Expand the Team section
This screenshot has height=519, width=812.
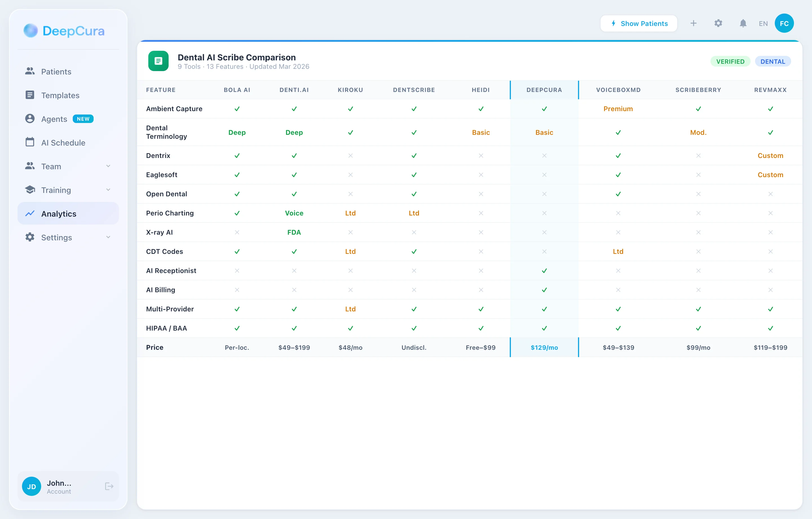(x=108, y=166)
